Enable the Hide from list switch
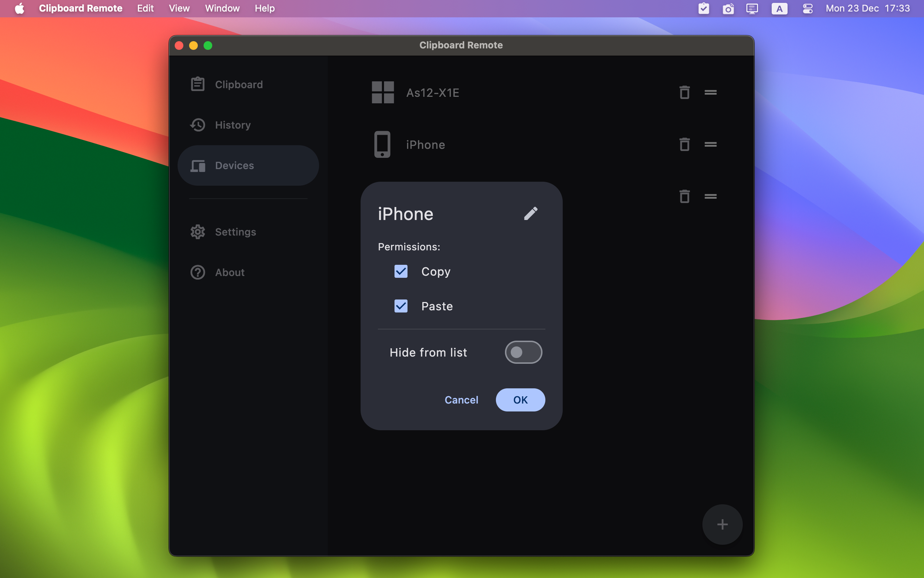 (x=523, y=352)
